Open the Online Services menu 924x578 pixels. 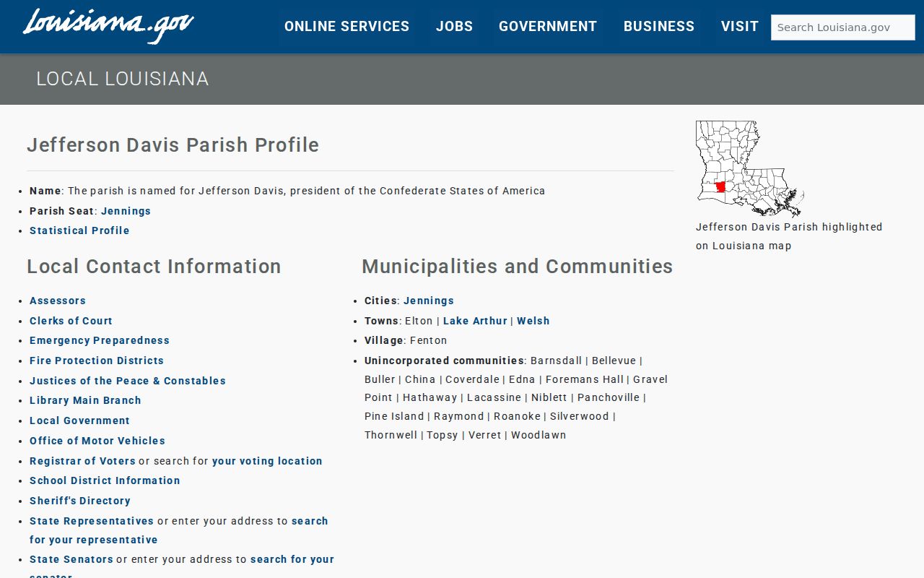(346, 27)
